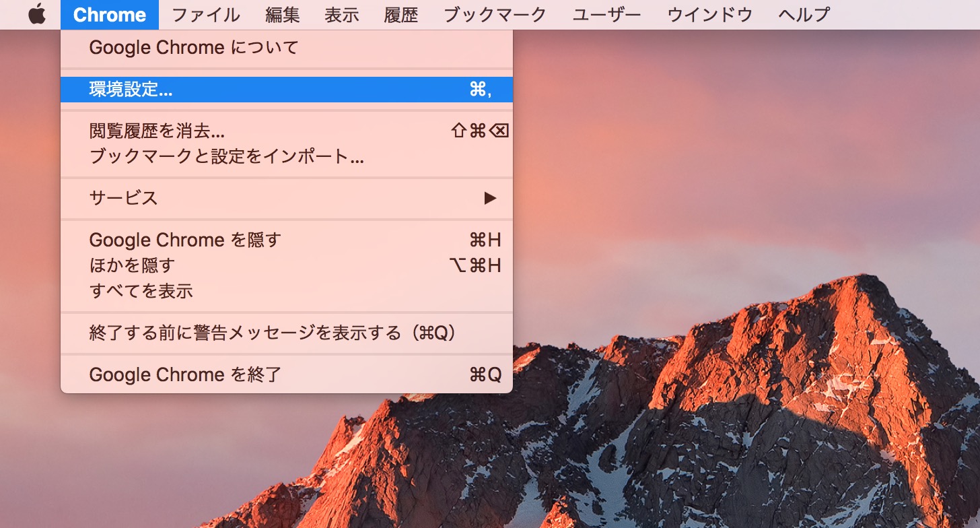Open the 編集 menu
Image resolution: width=980 pixels, height=528 pixels.
pos(283,14)
